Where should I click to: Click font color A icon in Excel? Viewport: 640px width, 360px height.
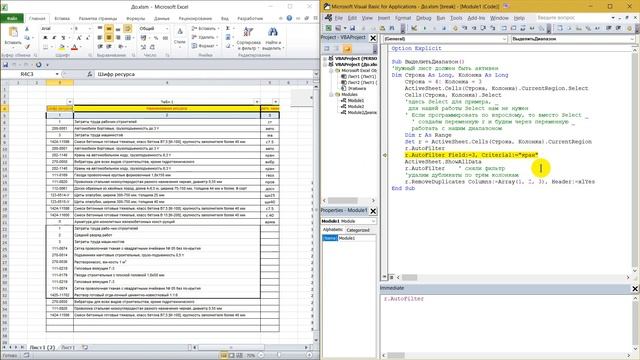pyautogui.click(x=75, y=47)
